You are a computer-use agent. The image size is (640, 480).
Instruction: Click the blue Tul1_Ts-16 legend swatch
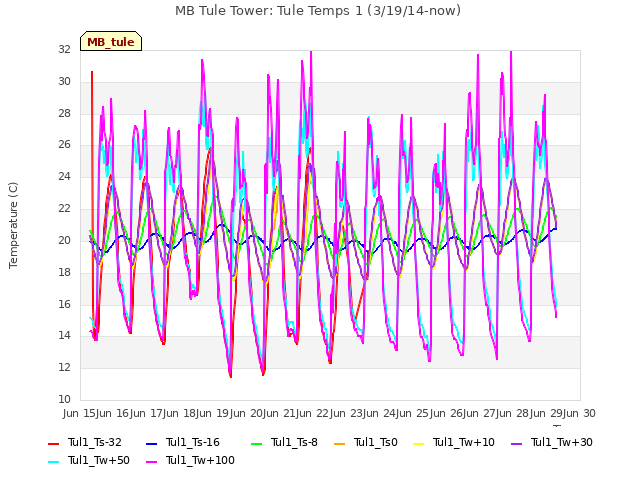(x=151, y=444)
